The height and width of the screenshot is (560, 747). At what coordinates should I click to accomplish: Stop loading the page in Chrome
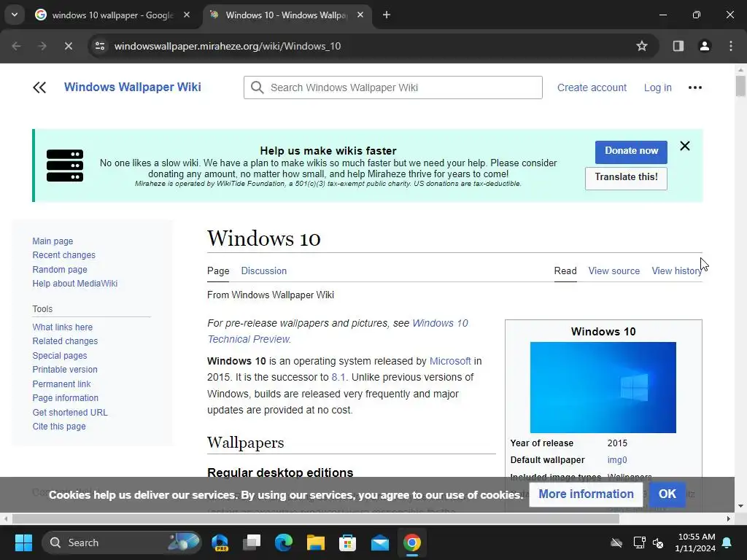[x=68, y=46]
